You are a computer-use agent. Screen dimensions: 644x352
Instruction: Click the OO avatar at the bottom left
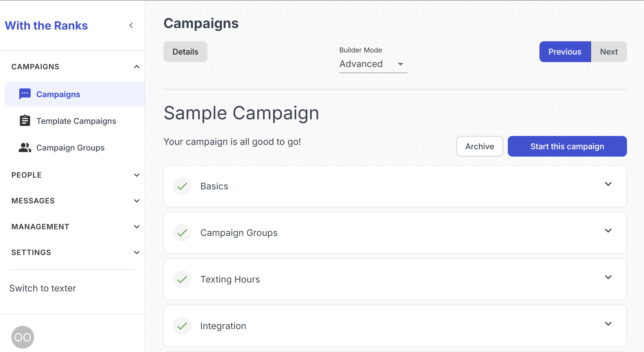pos(23,337)
